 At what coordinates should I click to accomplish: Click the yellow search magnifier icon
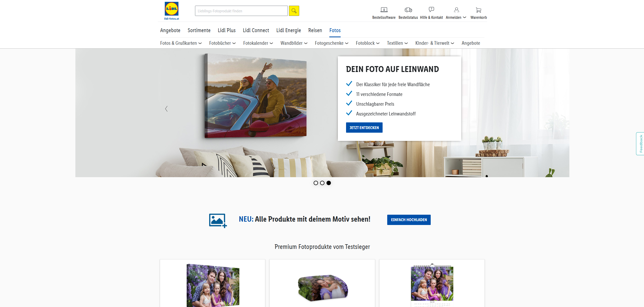coord(294,11)
